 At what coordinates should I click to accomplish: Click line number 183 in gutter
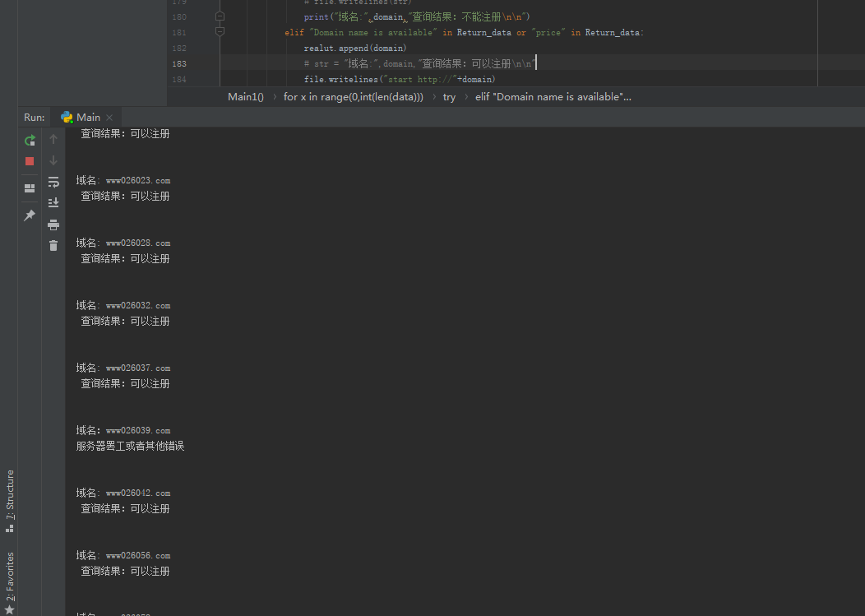(179, 64)
